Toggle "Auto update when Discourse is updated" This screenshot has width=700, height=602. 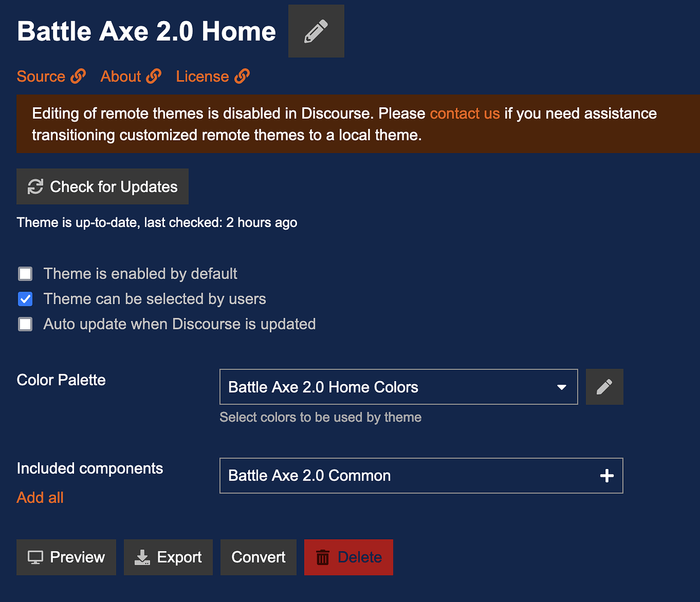(x=25, y=324)
